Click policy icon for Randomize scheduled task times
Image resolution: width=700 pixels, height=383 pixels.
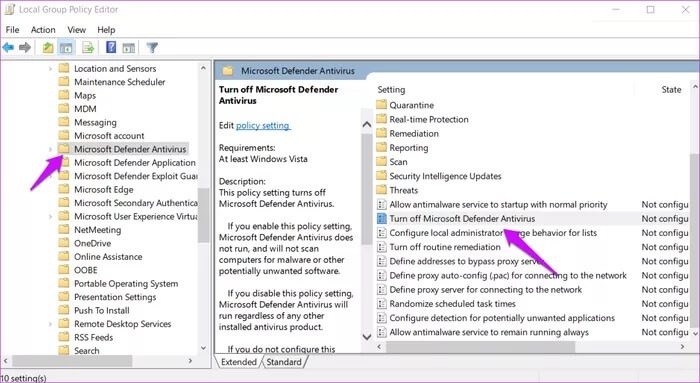click(382, 304)
